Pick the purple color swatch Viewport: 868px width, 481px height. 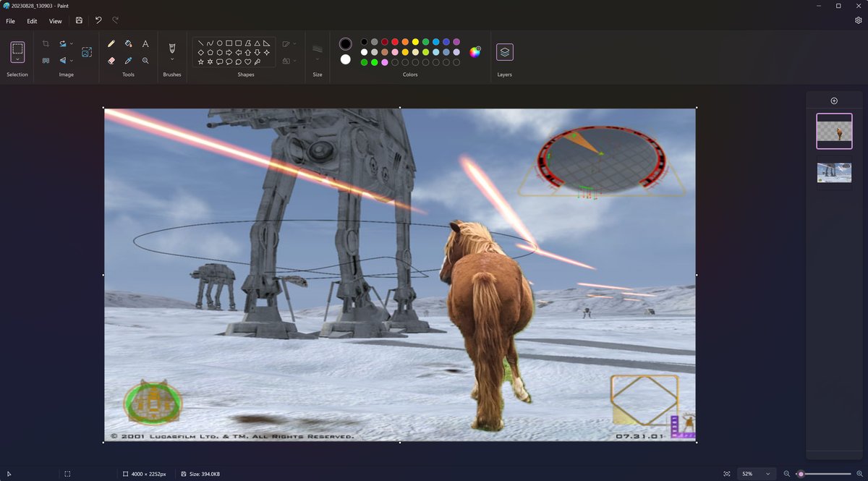[x=456, y=42]
